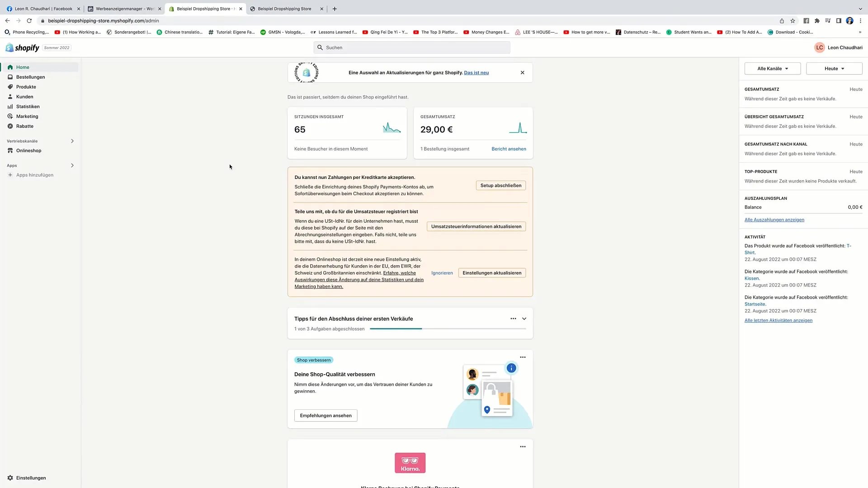
Task: Expand the Tipps für den Abschluss card
Action: pyautogui.click(x=524, y=319)
